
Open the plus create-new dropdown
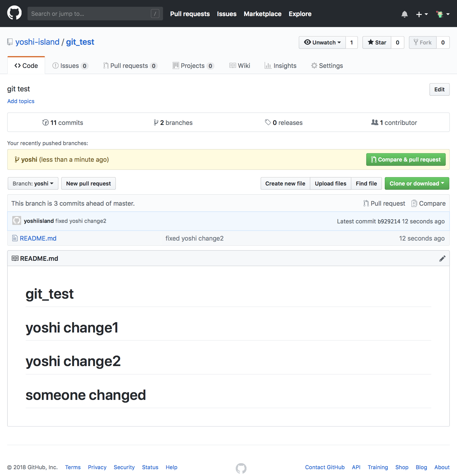(422, 14)
